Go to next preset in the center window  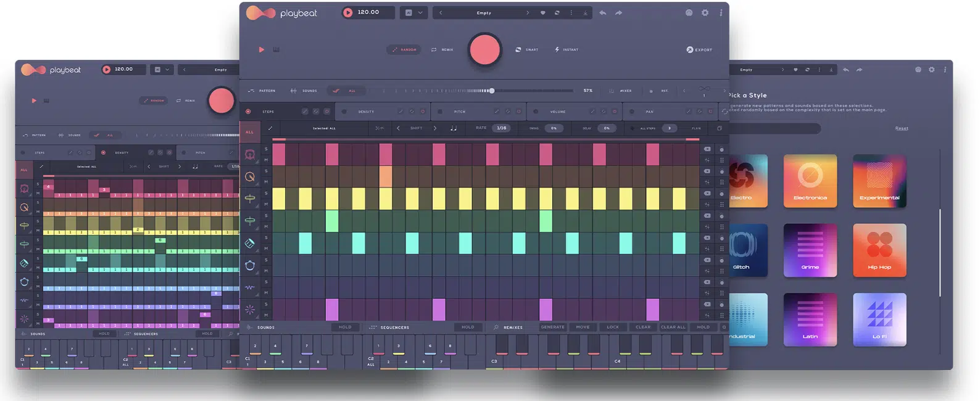(528, 13)
